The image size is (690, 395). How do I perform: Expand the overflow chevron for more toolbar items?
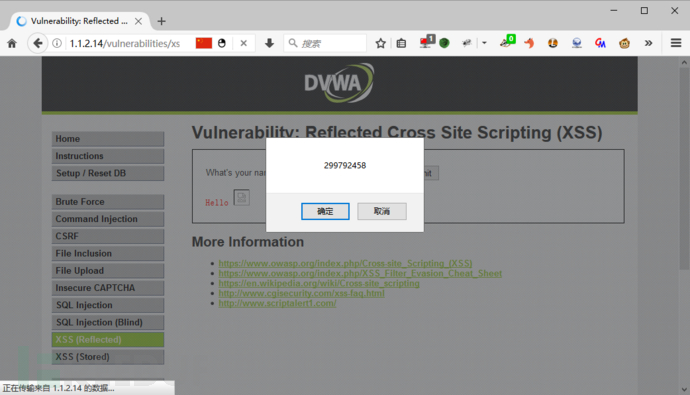(x=648, y=43)
